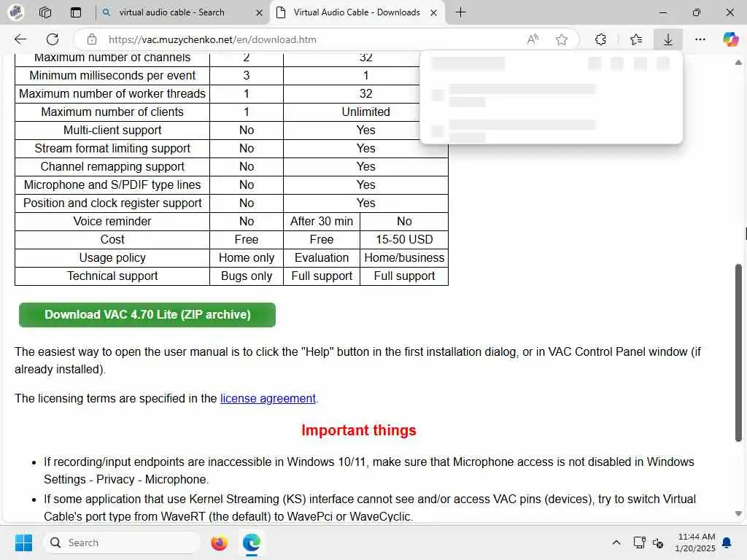747x560 pixels.
Task: Click 'Maximum number of worker threads' label
Action: tap(112, 94)
